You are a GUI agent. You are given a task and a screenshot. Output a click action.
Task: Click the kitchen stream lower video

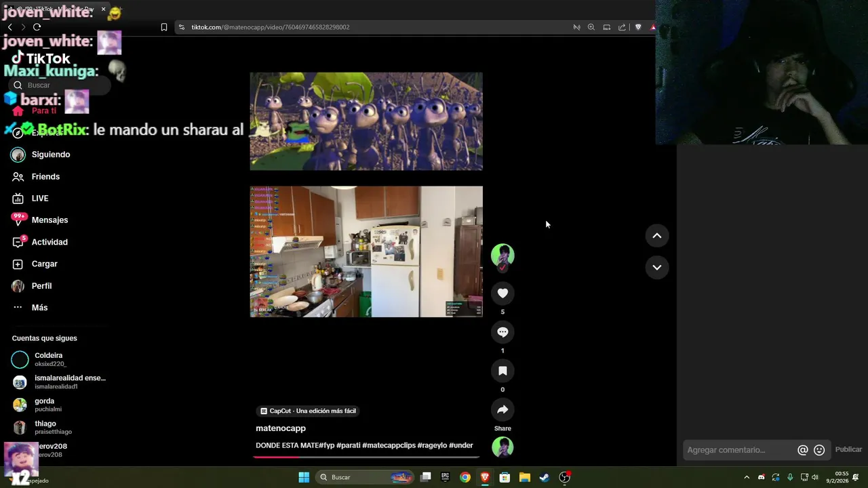(366, 251)
